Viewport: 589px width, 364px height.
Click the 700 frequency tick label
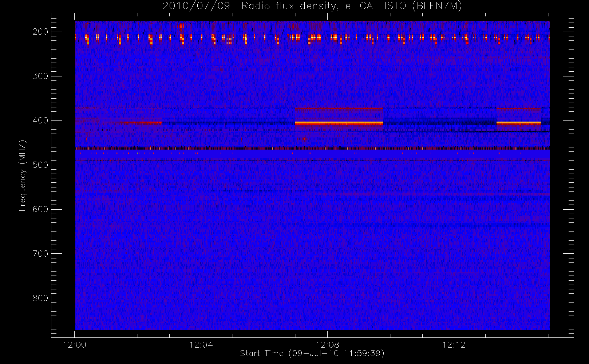[40, 254]
